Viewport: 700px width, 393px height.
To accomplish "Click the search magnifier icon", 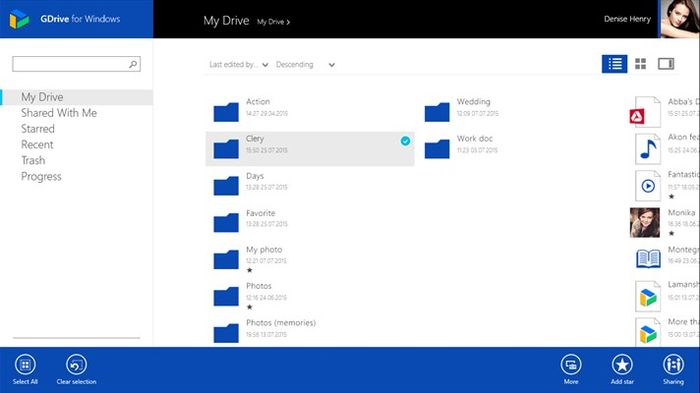I will 133,64.
